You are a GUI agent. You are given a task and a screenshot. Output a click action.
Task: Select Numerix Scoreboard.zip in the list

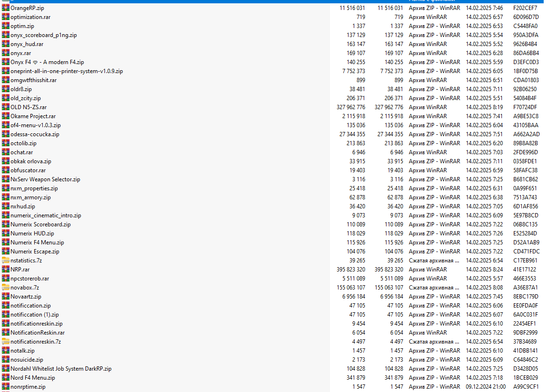tap(40, 224)
